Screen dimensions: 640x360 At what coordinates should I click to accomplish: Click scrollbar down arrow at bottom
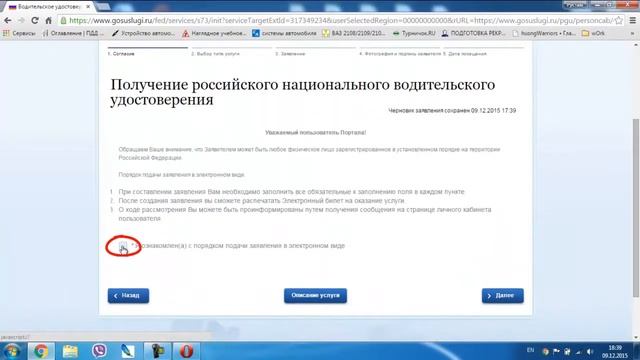click(x=636, y=337)
